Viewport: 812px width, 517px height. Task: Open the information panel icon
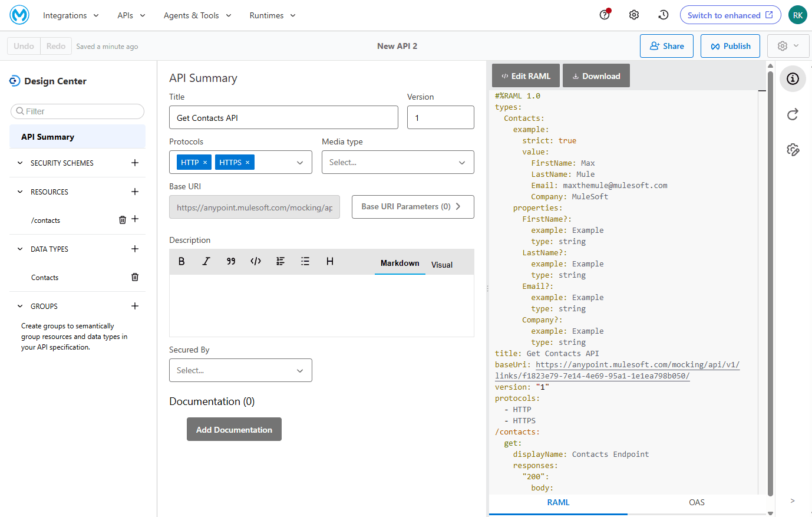(x=793, y=78)
